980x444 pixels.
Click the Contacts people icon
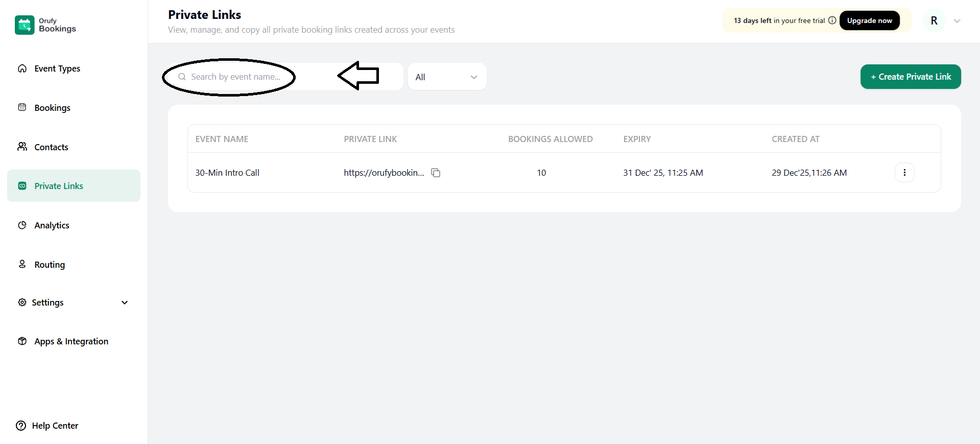coord(22,147)
